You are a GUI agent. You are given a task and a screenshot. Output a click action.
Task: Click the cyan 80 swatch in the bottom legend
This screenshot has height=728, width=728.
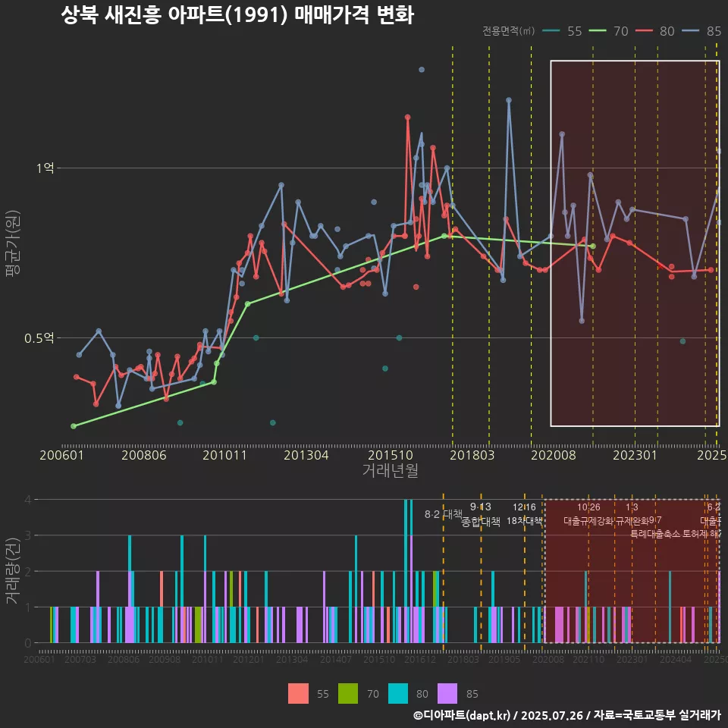pos(398,694)
